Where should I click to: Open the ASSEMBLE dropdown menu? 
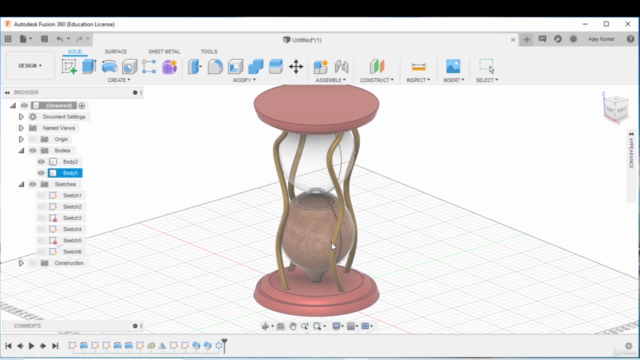coord(330,80)
